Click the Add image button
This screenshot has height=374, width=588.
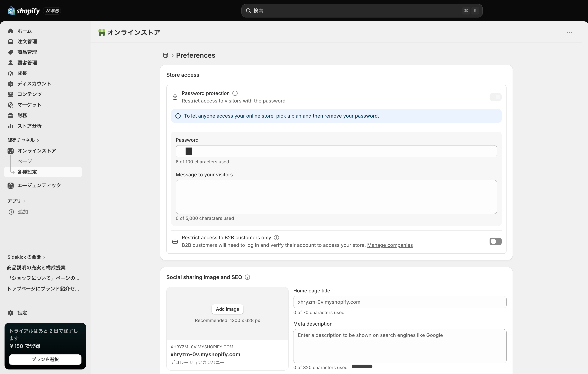click(227, 309)
